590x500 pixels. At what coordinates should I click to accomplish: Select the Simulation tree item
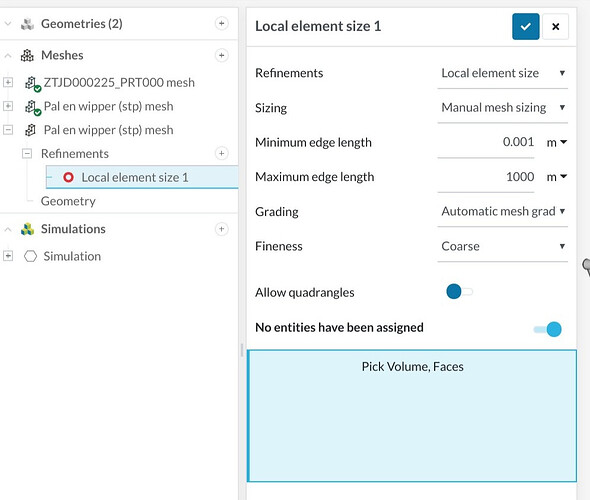[72, 256]
